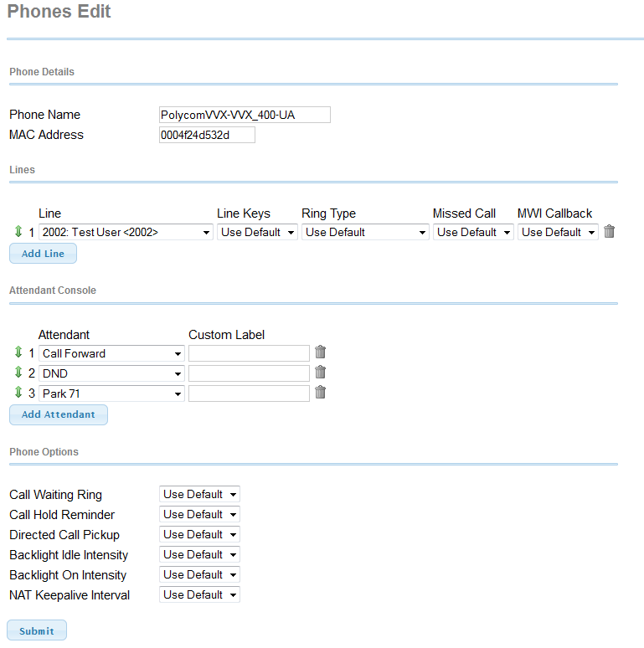Click the Add Attendant button
The width and height of the screenshot is (644, 648).
click(59, 414)
